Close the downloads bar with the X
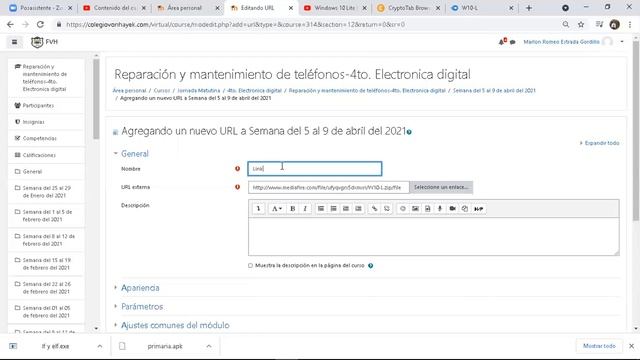Viewport: 640px width, 360px height. (631, 346)
